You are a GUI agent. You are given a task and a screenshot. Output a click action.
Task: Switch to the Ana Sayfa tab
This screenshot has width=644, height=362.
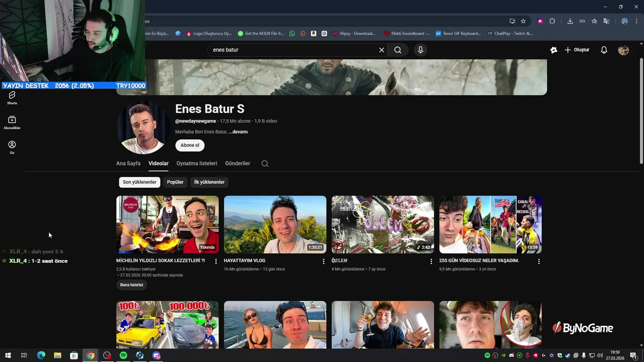coord(128,163)
